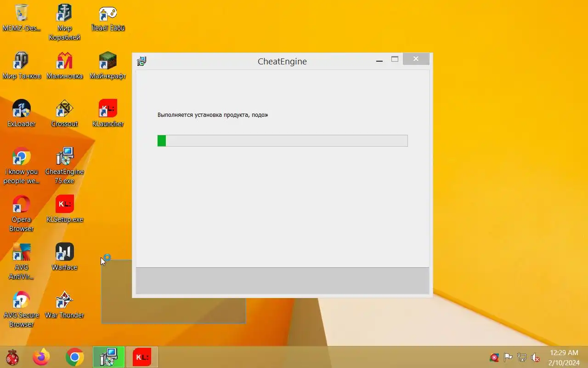Select the CheatEngine75.exe desktop file
This screenshot has height=368, width=588.
pos(64,166)
